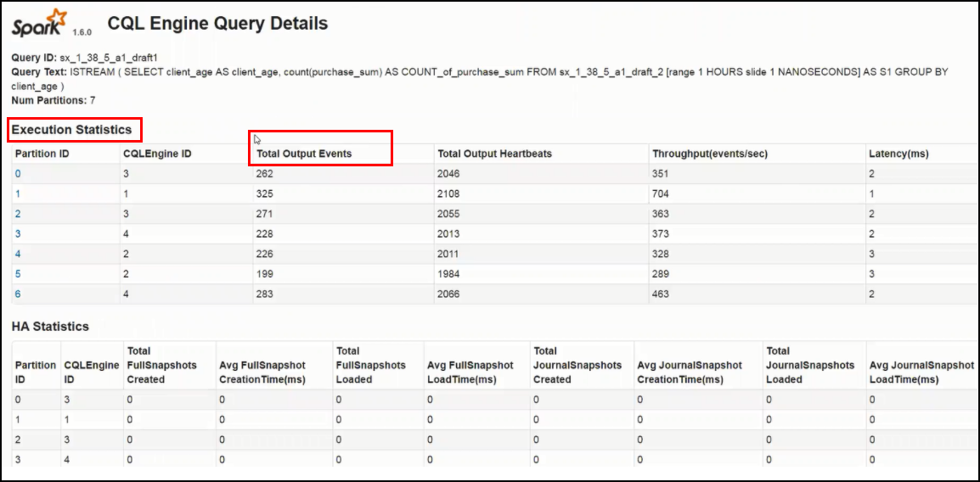The width and height of the screenshot is (980, 482).
Task: Click heartbeats value 2055
Action: click(x=448, y=214)
